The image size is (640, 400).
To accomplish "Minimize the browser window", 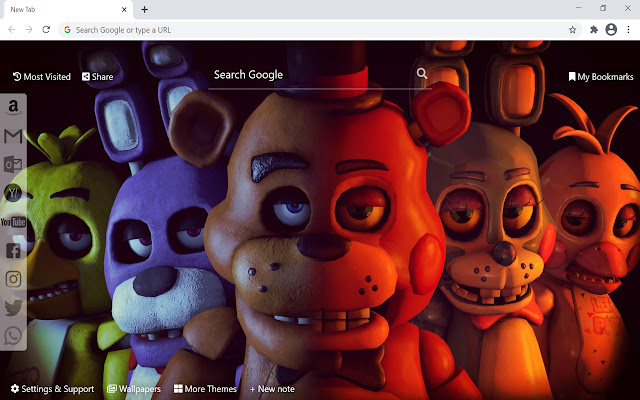I will [578, 8].
